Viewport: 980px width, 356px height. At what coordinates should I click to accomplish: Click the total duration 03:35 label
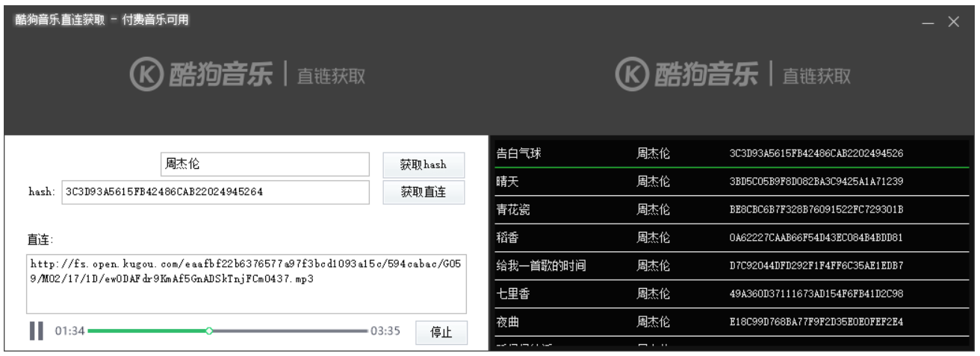click(385, 331)
